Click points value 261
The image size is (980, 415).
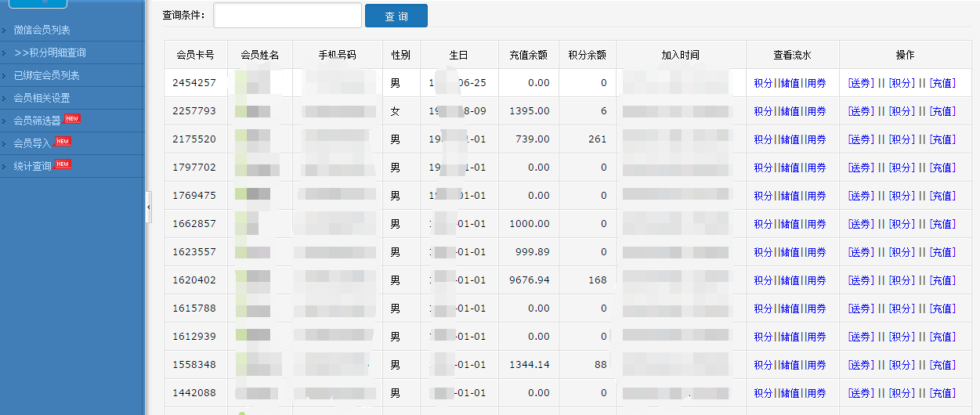click(598, 139)
